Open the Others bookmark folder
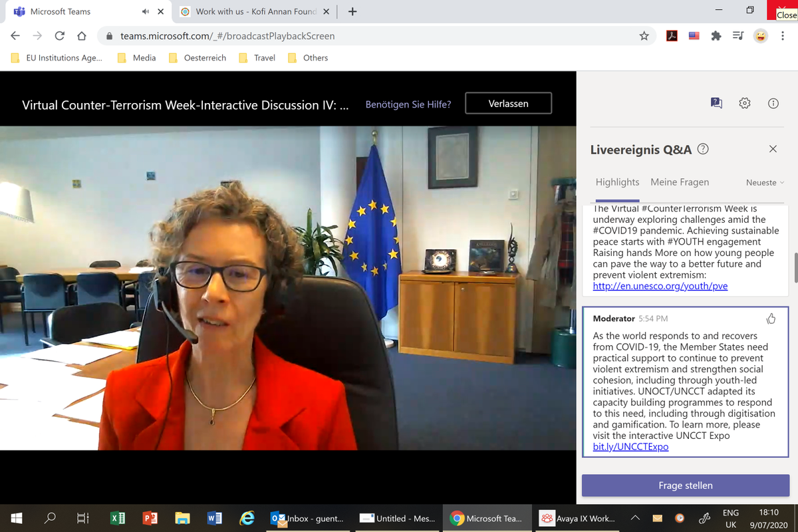The height and width of the screenshot is (532, 798). coord(308,58)
